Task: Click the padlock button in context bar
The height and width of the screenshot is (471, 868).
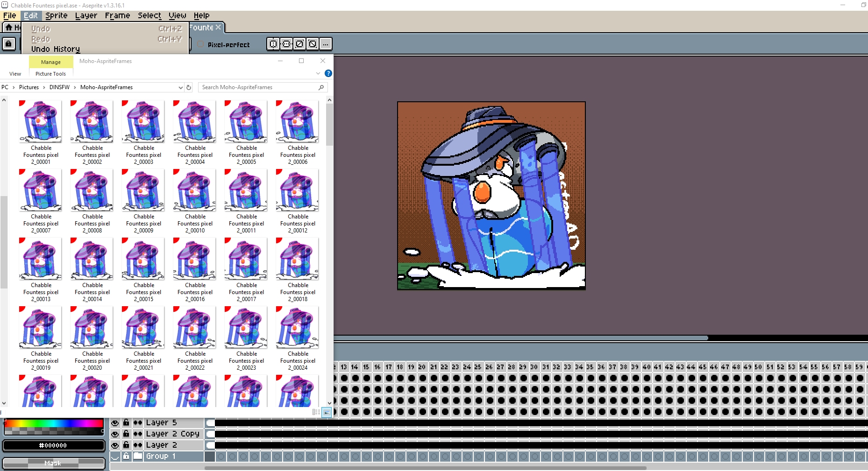Action: tap(9, 44)
